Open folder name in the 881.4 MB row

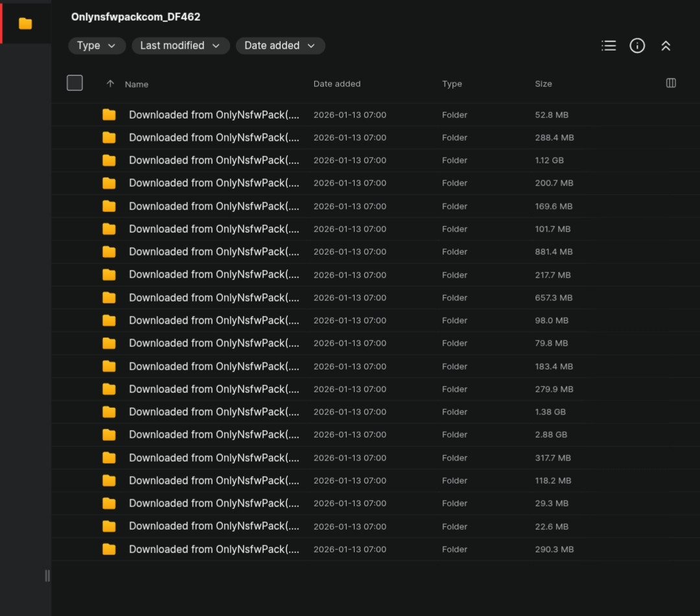pos(214,252)
